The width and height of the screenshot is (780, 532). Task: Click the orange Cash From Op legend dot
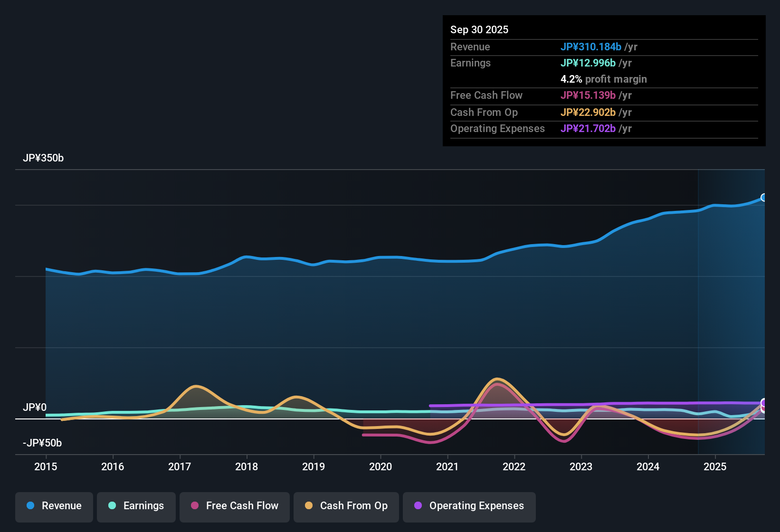click(308, 506)
